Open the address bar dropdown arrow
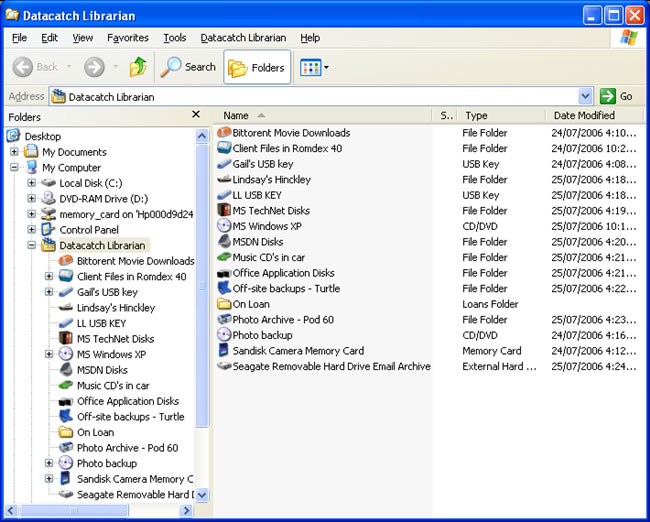Image resolution: width=650 pixels, height=522 pixels. 585,97
